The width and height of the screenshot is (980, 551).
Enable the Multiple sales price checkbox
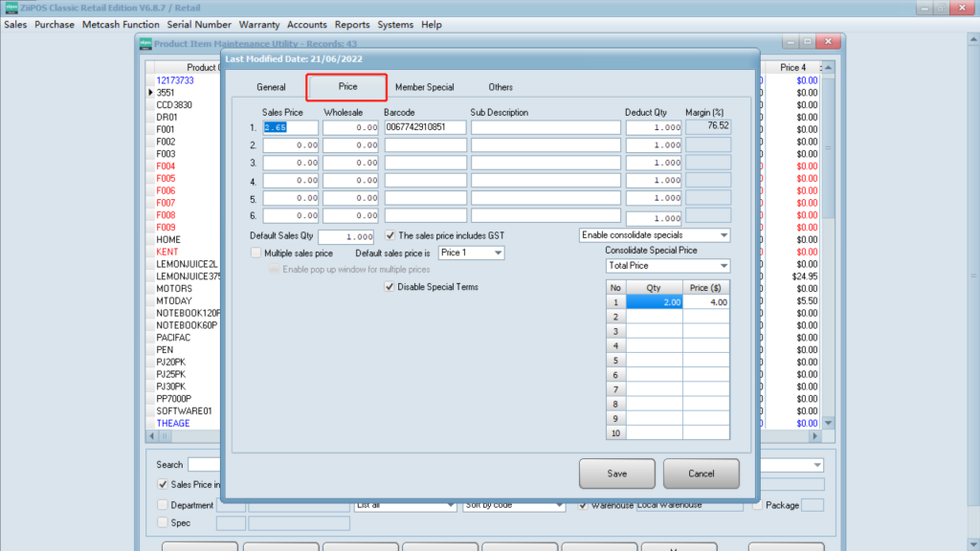tap(256, 253)
